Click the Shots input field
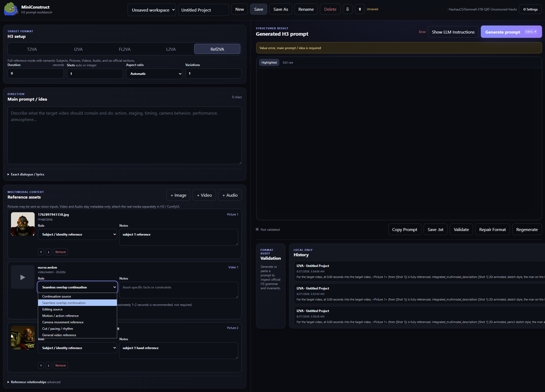Image resolution: width=545 pixels, height=392 pixels. [95, 74]
